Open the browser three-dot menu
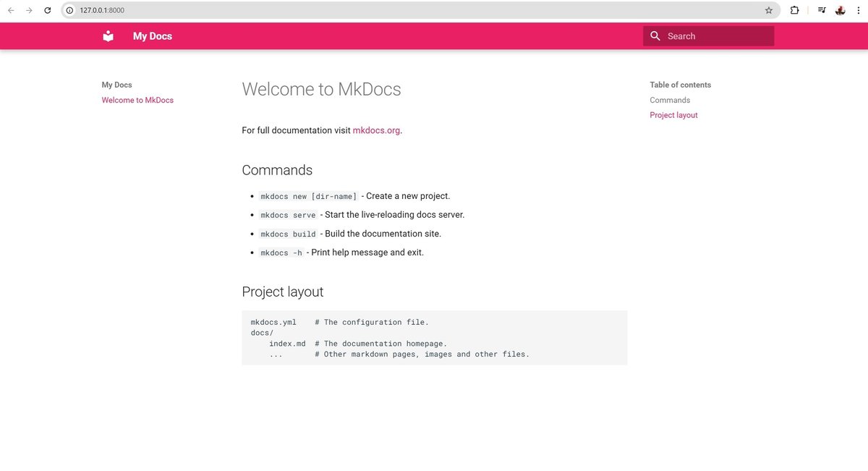This screenshot has height=471, width=868. coord(857,10)
